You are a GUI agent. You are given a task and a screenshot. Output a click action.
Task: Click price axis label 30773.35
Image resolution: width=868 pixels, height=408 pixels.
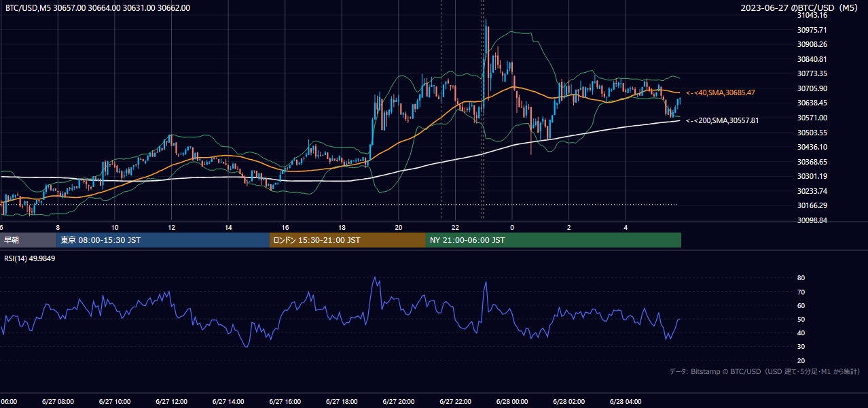[x=812, y=73]
